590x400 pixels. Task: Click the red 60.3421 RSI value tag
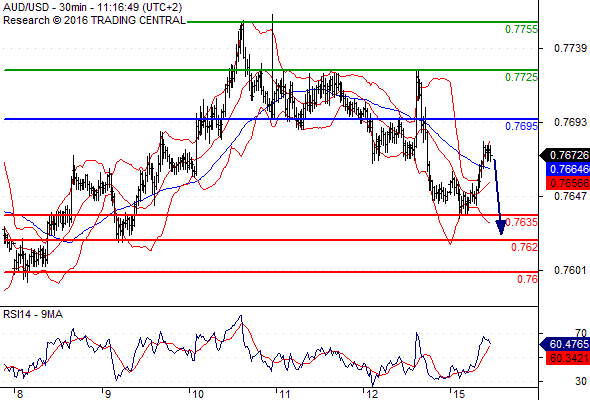click(567, 358)
